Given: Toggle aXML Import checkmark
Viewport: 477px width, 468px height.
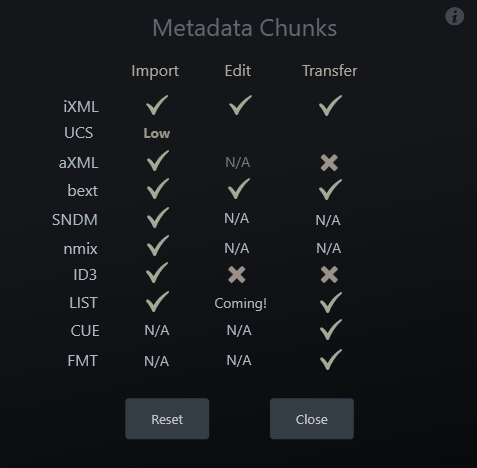Looking at the screenshot, I should point(158,161).
